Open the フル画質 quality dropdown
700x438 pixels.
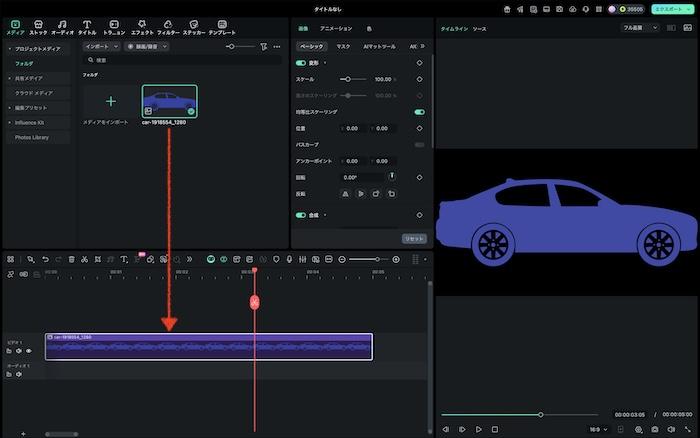click(x=640, y=28)
